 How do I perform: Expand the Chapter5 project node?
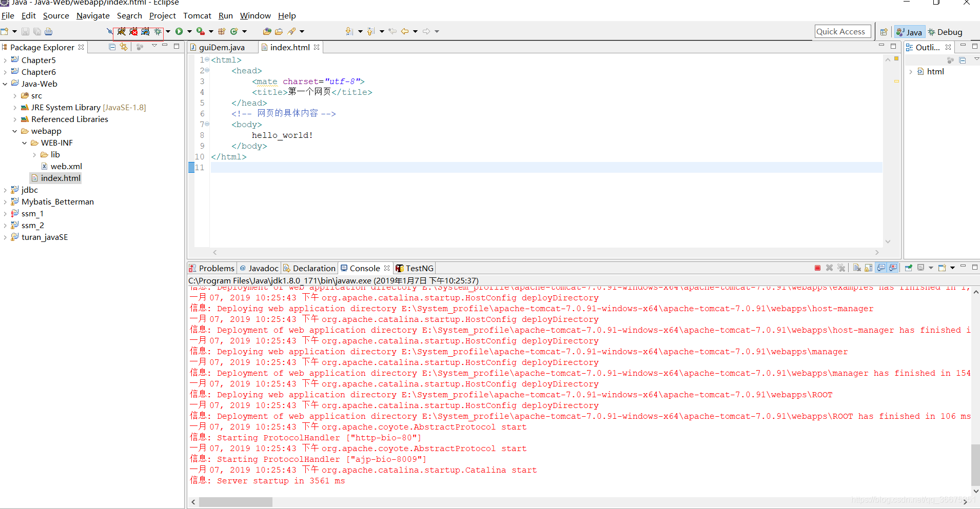[x=5, y=60]
